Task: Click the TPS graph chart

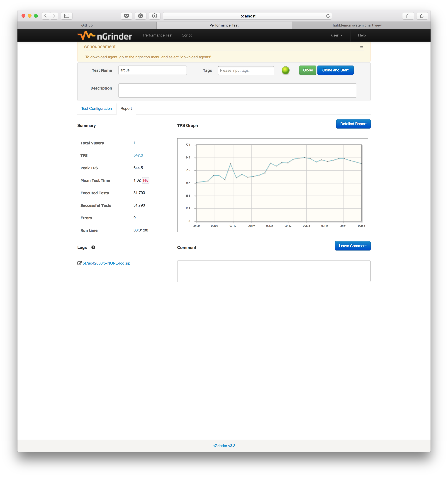Action: tap(272, 185)
